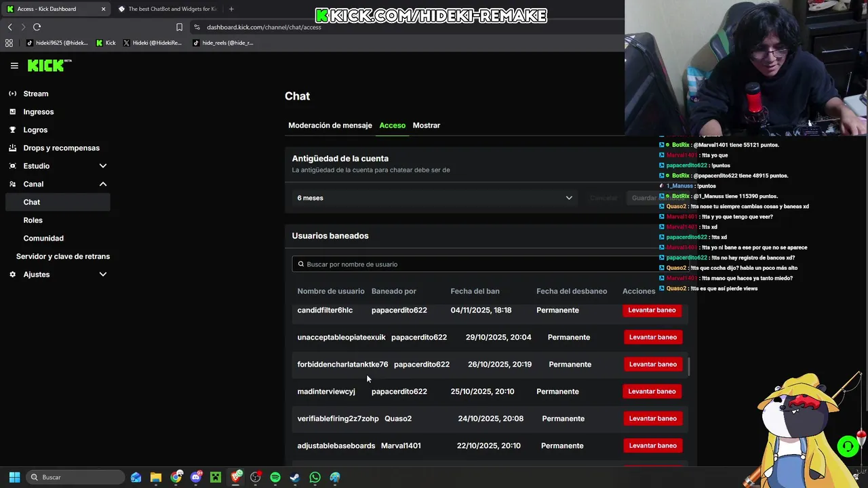Close the Access - Kick Dashboard tab
The height and width of the screenshot is (488, 868).
pos(104,9)
